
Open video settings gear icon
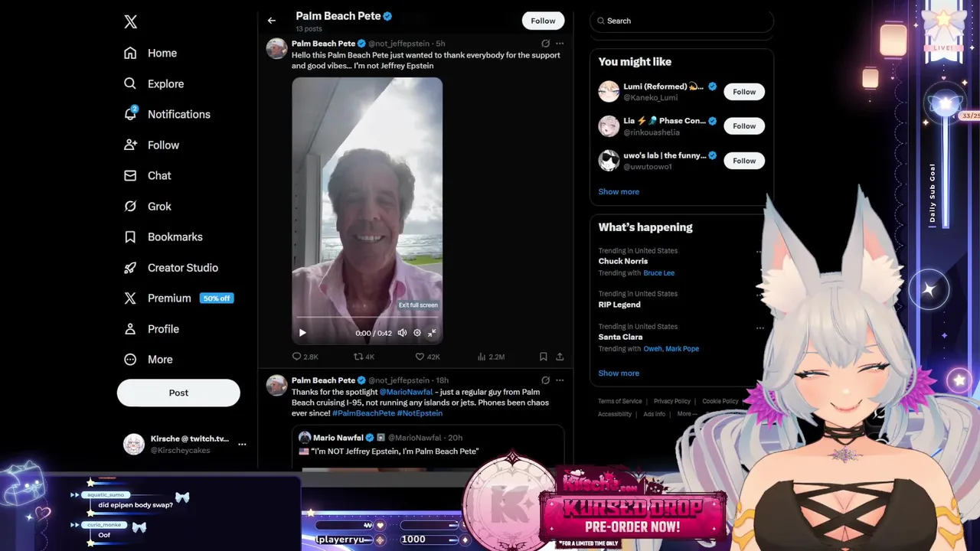pos(417,333)
